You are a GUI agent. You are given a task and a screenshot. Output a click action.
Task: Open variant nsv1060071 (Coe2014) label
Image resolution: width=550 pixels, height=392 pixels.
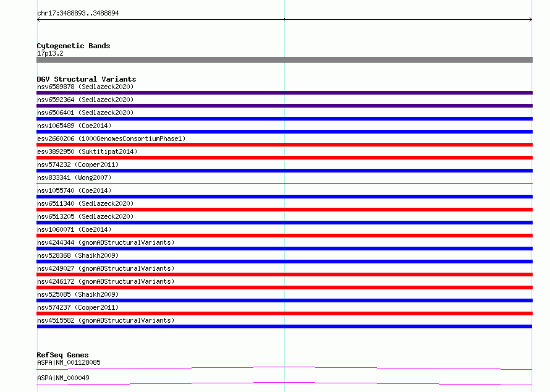coord(74,229)
